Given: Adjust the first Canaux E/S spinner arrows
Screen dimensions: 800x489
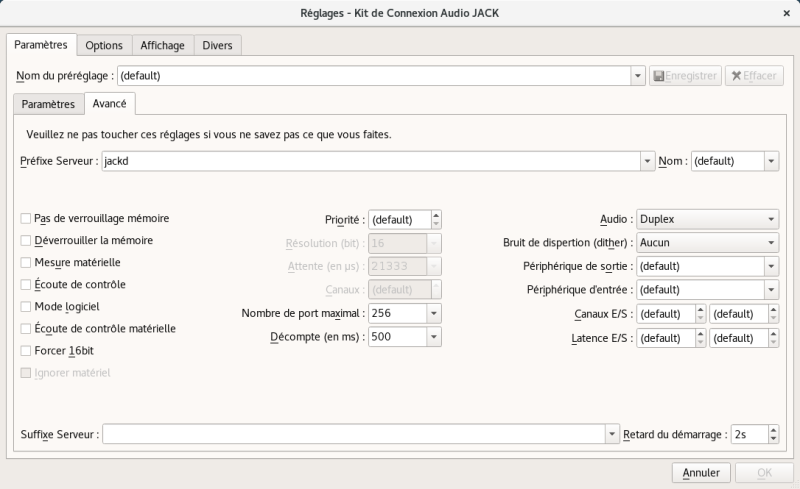Looking at the screenshot, I should [x=701, y=313].
